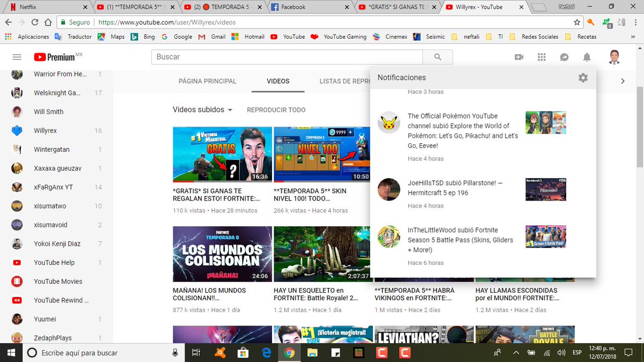Click REPRODUCIR TODO button
The width and height of the screenshot is (644, 362).
276,110
